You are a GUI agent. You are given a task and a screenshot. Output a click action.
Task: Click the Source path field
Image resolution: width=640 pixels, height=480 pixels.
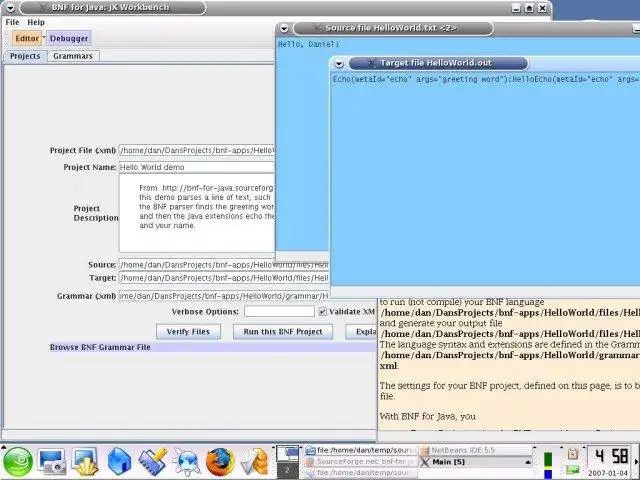tap(224, 265)
